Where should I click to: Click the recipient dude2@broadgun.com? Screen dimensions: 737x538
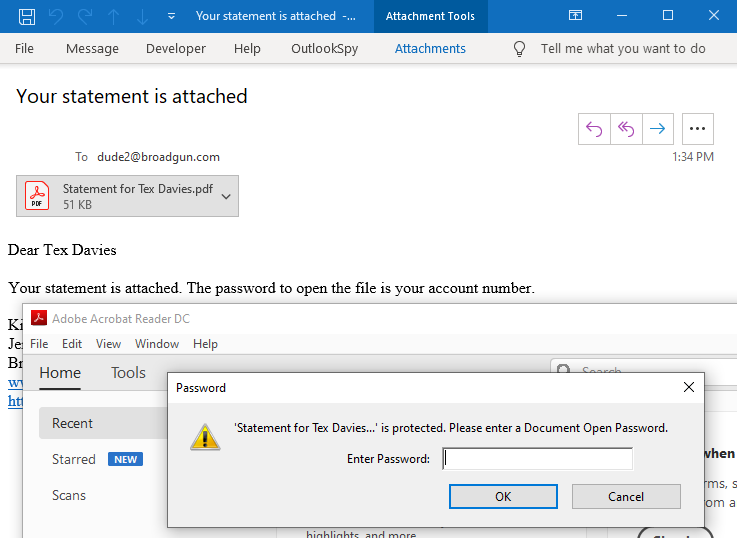click(x=158, y=157)
